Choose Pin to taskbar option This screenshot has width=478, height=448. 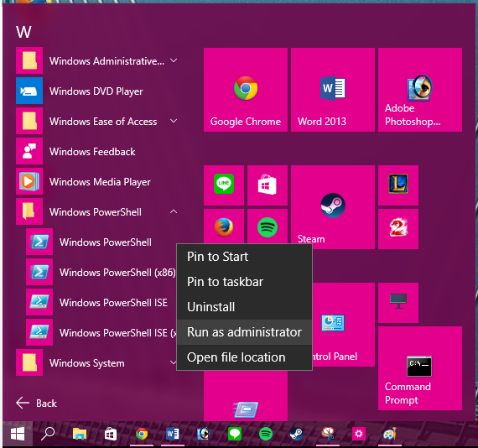coord(244,282)
